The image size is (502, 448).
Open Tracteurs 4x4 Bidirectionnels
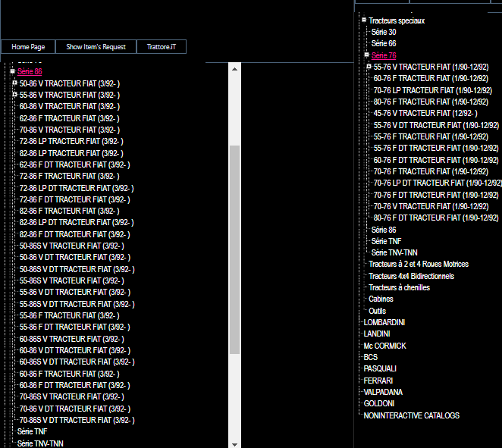[412, 276]
